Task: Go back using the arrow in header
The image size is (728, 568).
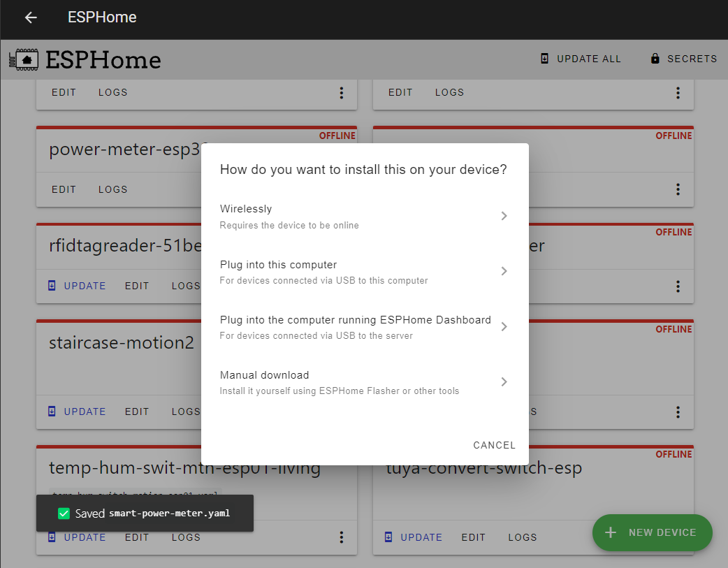Action: (31, 17)
